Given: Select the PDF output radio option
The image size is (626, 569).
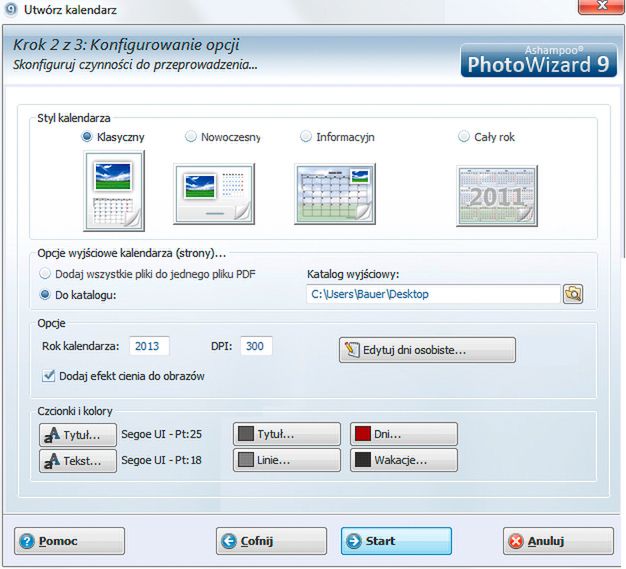Looking at the screenshot, I should [x=45, y=274].
